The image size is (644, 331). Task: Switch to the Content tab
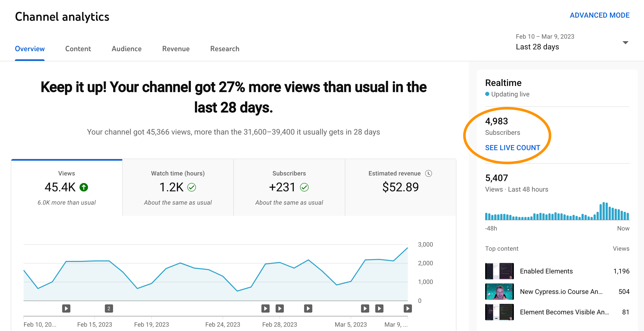pos(78,49)
